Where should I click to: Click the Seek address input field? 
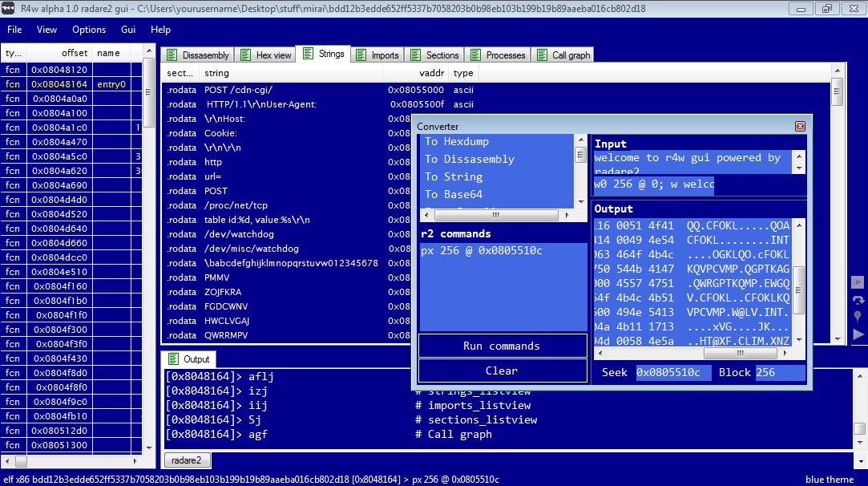click(x=672, y=372)
